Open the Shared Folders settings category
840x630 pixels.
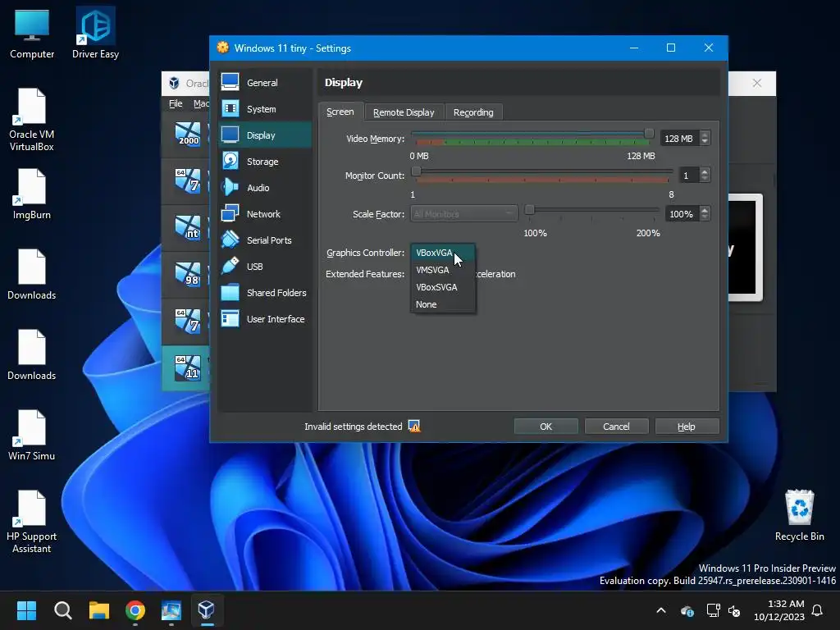click(x=265, y=293)
